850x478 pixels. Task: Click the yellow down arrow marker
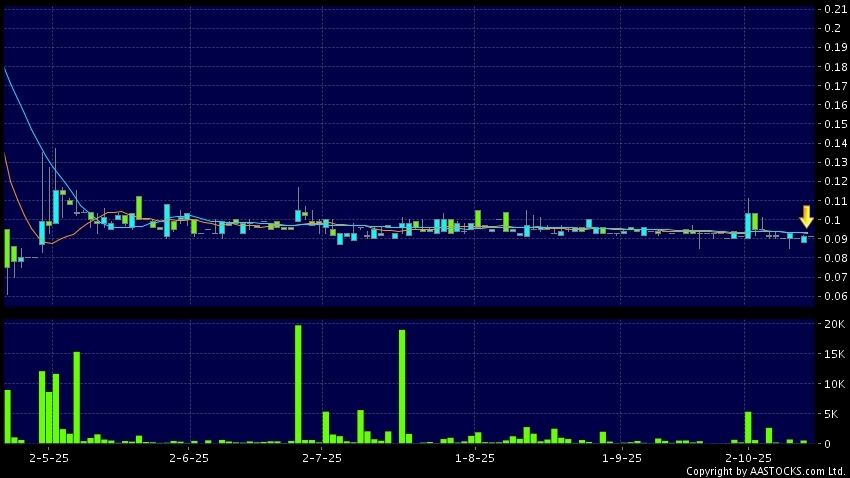click(x=806, y=216)
